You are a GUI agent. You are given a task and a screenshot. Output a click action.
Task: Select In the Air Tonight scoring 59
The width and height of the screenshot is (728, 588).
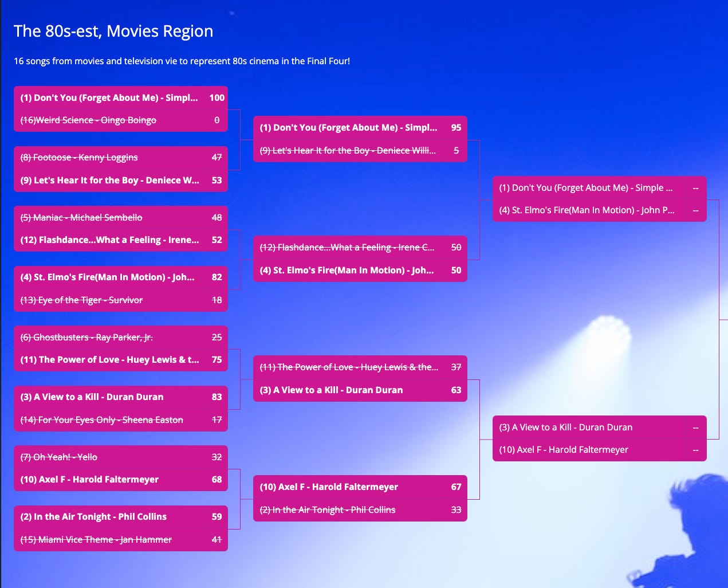(x=121, y=516)
